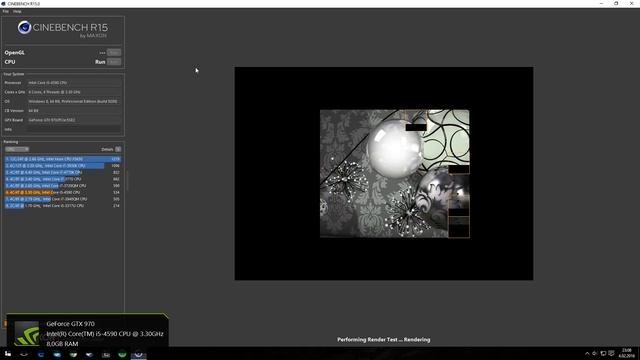Screen dimensions: 640x360
Task: Open the Help menu
Action: 17,11
